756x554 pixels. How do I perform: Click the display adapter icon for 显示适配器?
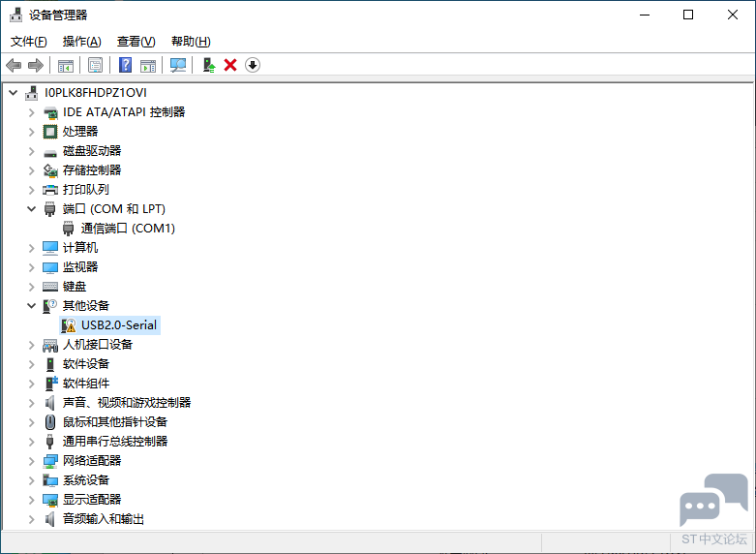point(50,500)
